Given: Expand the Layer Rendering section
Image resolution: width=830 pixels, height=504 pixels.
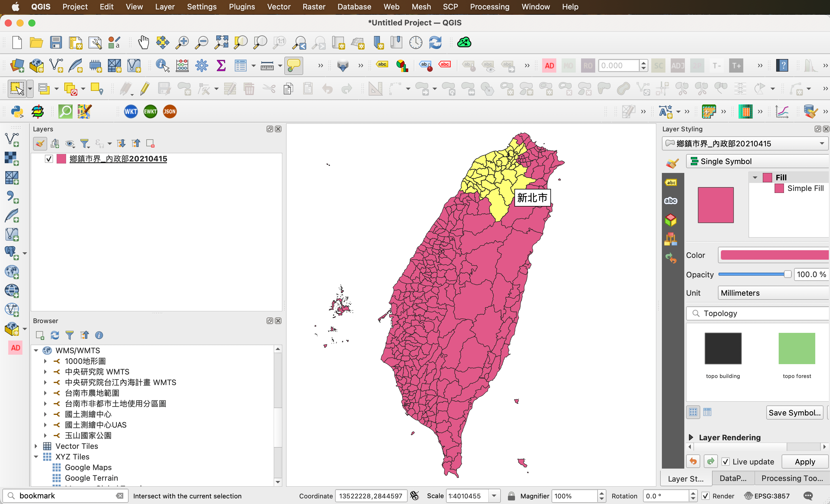Looking at the screenshot, I should click(x=691, y=437).
